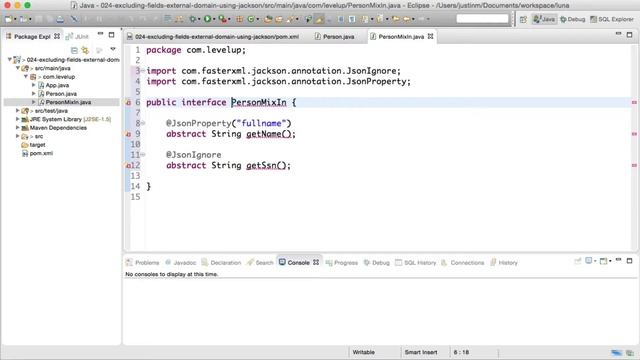
Task: Expand JRE System Library node
Action: pos(18,119)
